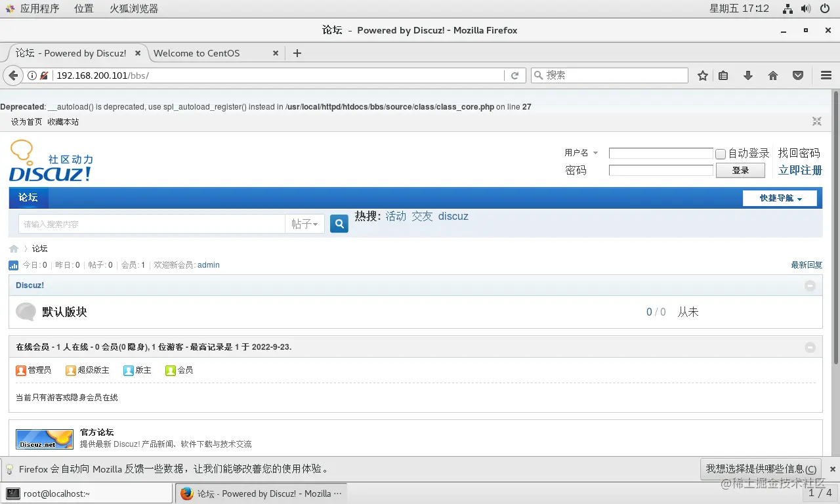The height and width of the screenshot is (504, 840).
Task: Open the 火狐浏览器 menu
Action: click(134, 9)
